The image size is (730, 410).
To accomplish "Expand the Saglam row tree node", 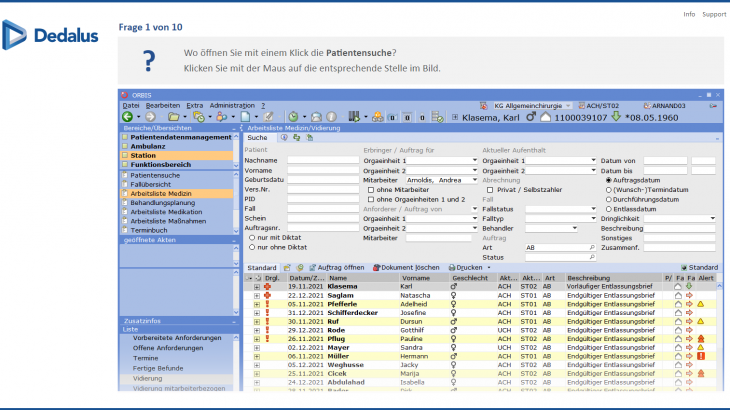I will [256, 296].
